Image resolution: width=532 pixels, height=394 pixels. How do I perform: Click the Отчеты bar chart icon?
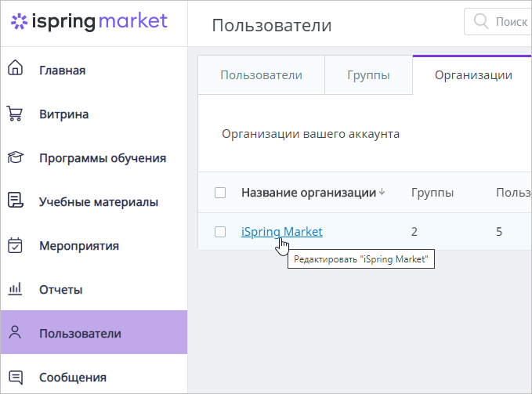(x=15, y=289)
